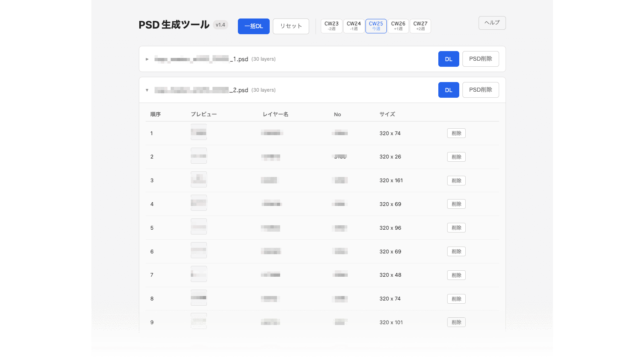Delete layer row 9 (320 x 101)

tap(456, 322)
